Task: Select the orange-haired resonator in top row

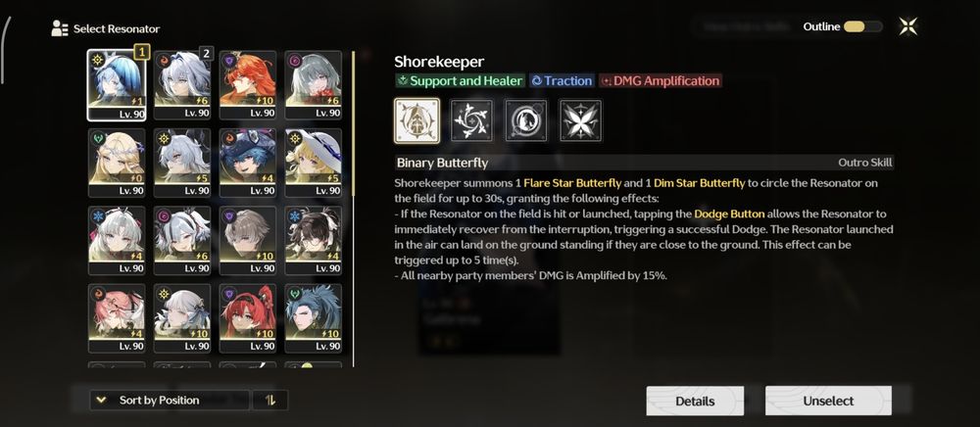Action: pyautogui.click(x=248, y=85)
